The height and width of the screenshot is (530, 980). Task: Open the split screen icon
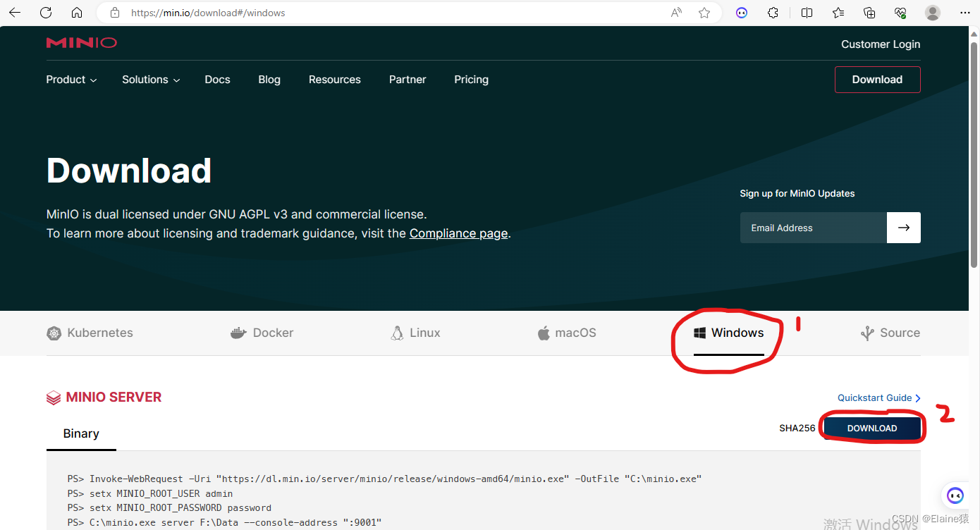click(807, 13)
